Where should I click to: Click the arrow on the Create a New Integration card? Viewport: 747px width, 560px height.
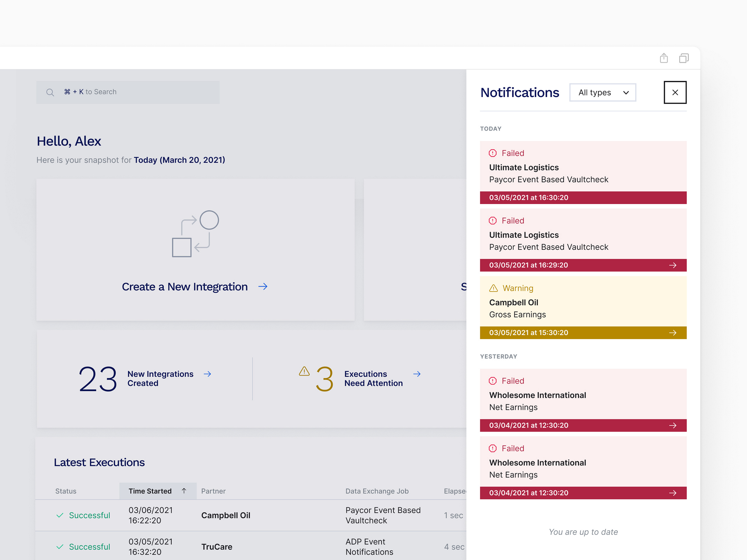coord(263,287)
